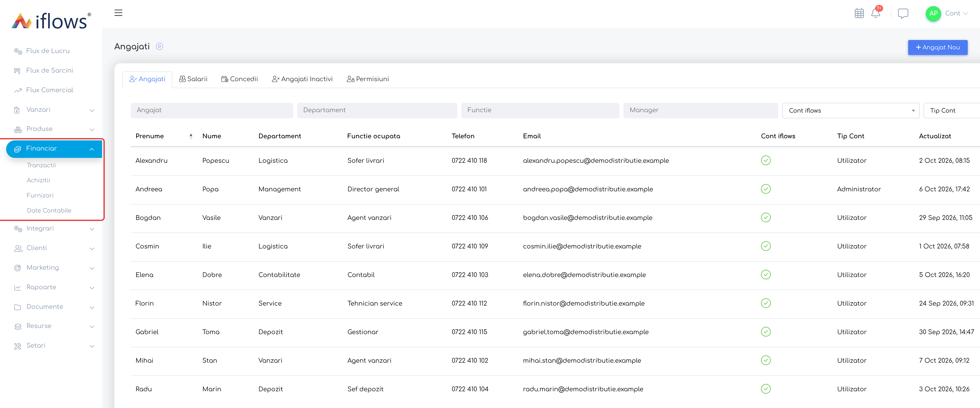Open the Cont account dropdown
Image resolution: width=980 pixels, height=408 pixels.
click(956, 13)
